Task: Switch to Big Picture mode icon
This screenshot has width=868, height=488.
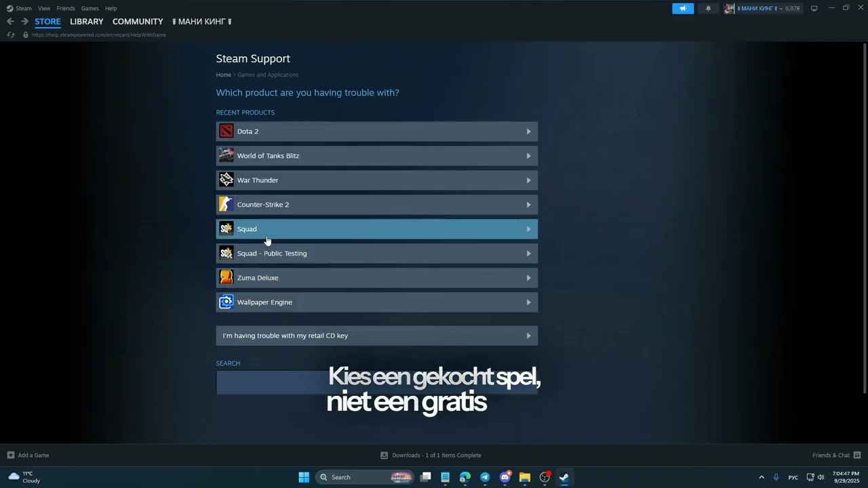Action: coord(814,8)
